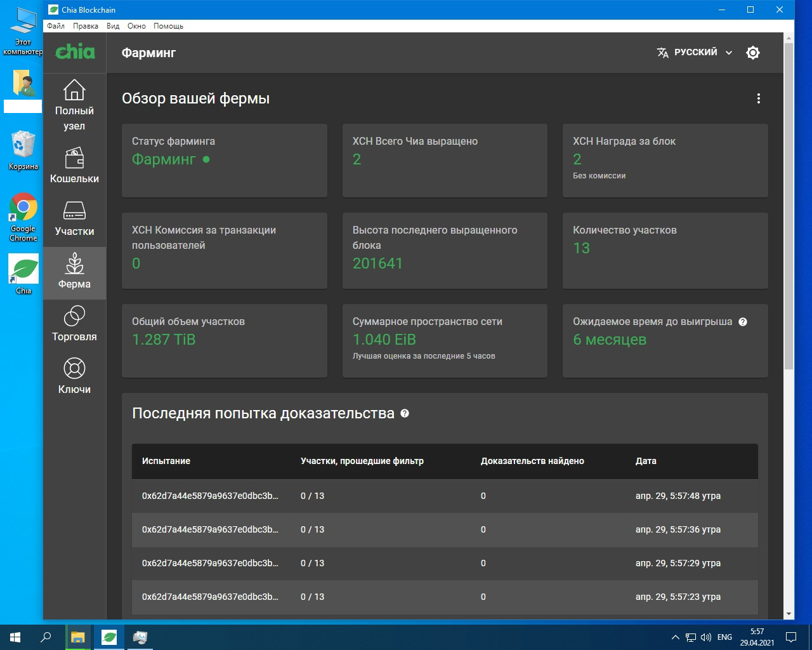Switch the ENG input language
Viewport: 812px width, 650px height.
pyautogui.click(x=724, y=637)
